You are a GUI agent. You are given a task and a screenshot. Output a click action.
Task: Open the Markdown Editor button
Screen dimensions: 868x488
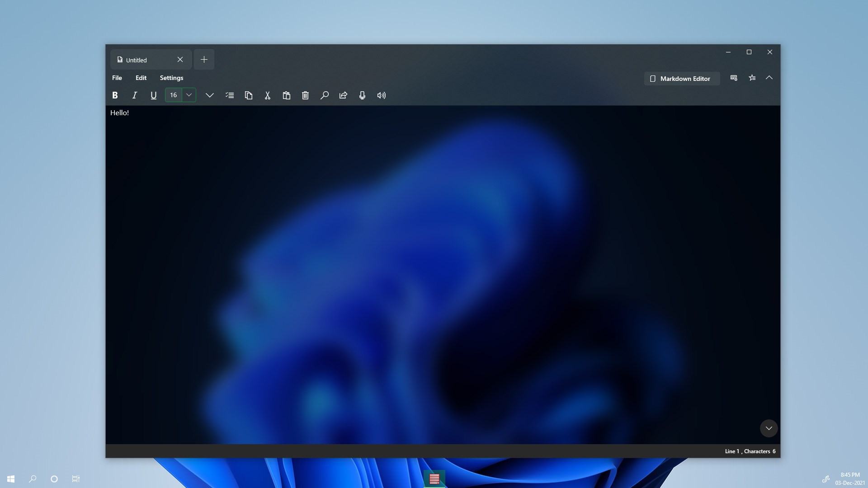pyautogui.click(x=682, y=79)
